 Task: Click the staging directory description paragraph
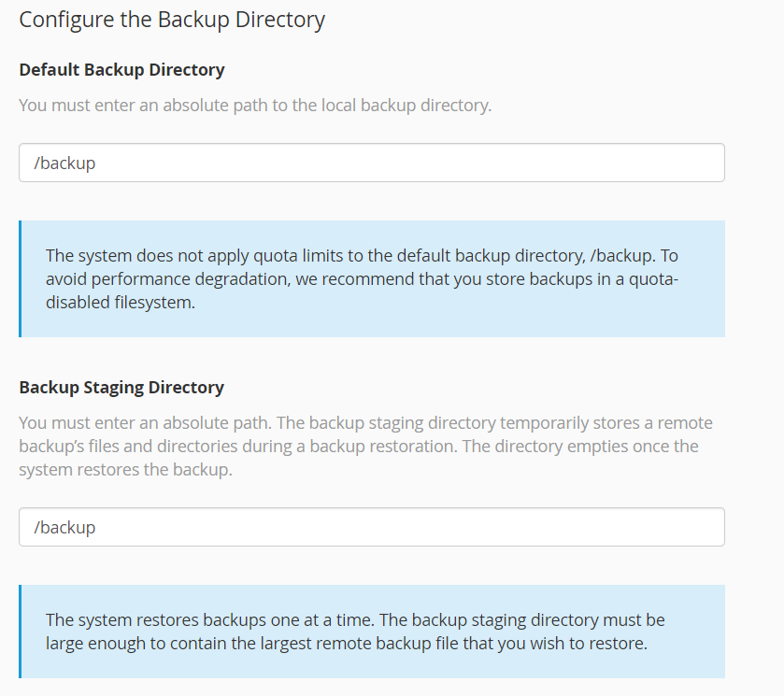[x=365, y=446]
